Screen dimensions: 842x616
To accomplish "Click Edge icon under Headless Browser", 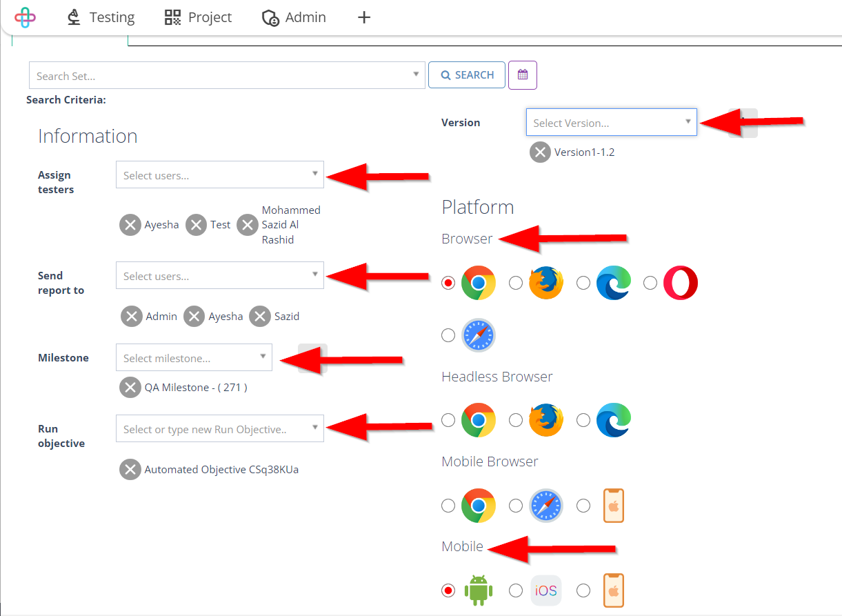I will pos(614,420).
